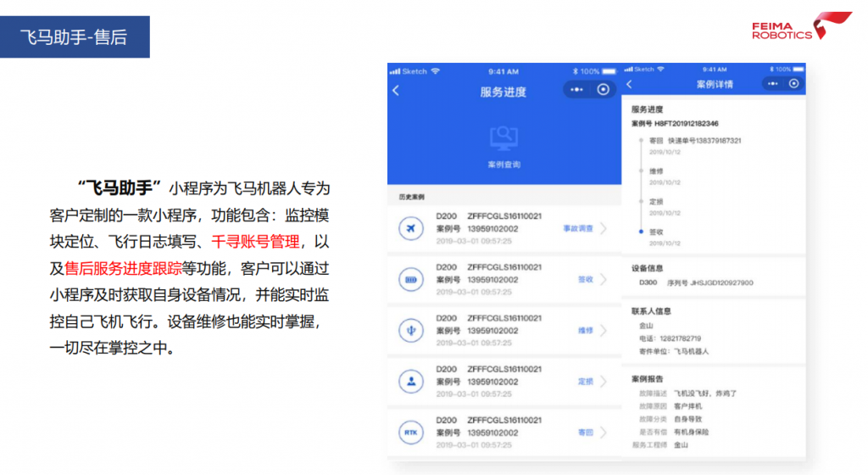Screen dimensions: 868x475
Task: Select the person icon in 定损 row
Action: [411, 382]
